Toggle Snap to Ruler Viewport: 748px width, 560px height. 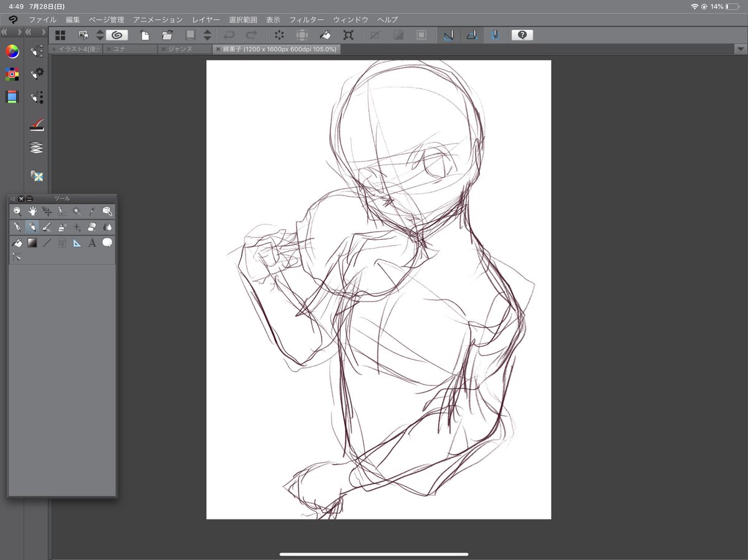pos(448,35)
